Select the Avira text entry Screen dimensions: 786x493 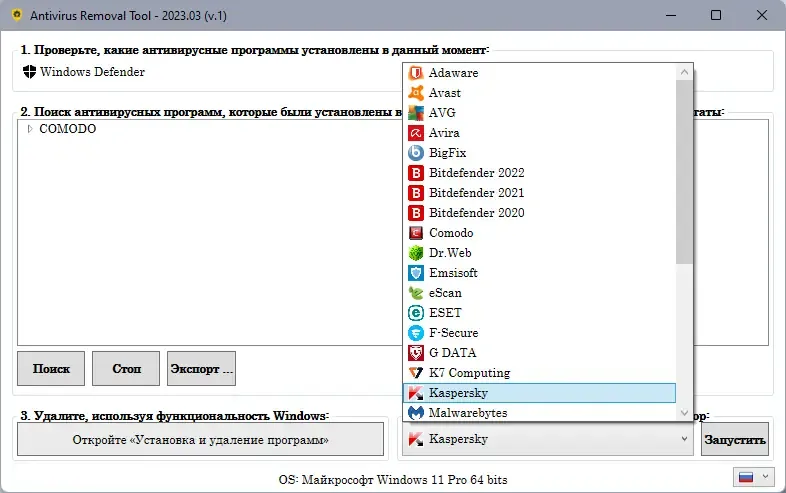pyautogui.click(x=444, y=133)
